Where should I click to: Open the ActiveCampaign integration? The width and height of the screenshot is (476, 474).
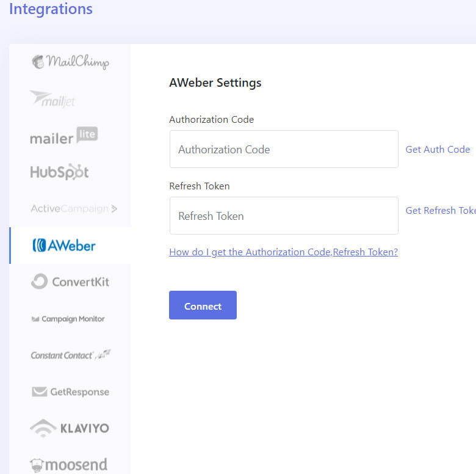(73, 209)
